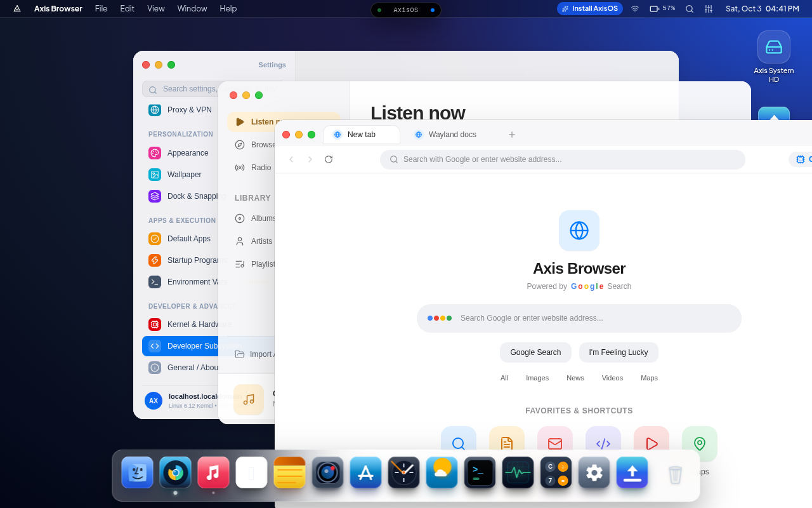
Task: Open Artists in the Music library sidebar
Action: click(251, 241)
